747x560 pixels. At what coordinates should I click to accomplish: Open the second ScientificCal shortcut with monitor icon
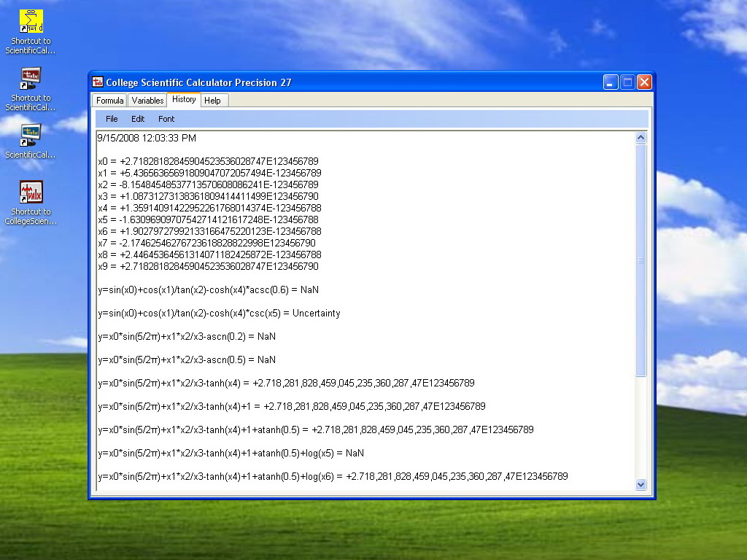[x=31, y=78]
